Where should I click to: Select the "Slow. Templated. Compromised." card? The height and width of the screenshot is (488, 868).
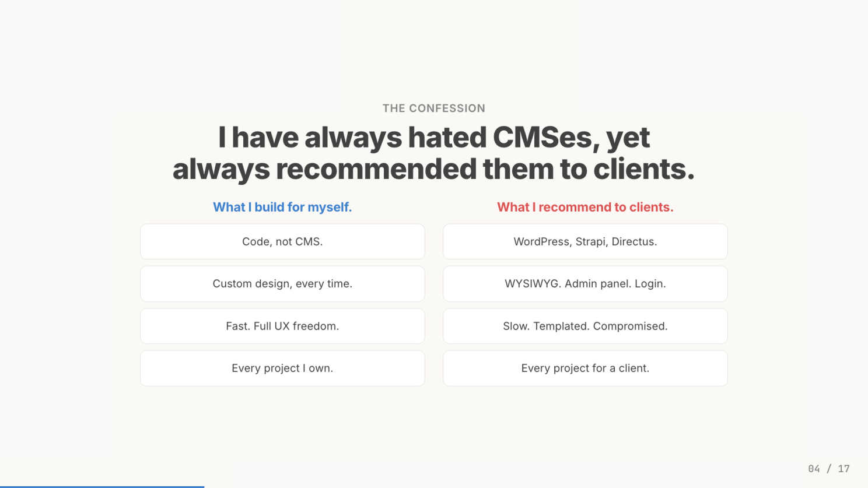pos(585,326)
